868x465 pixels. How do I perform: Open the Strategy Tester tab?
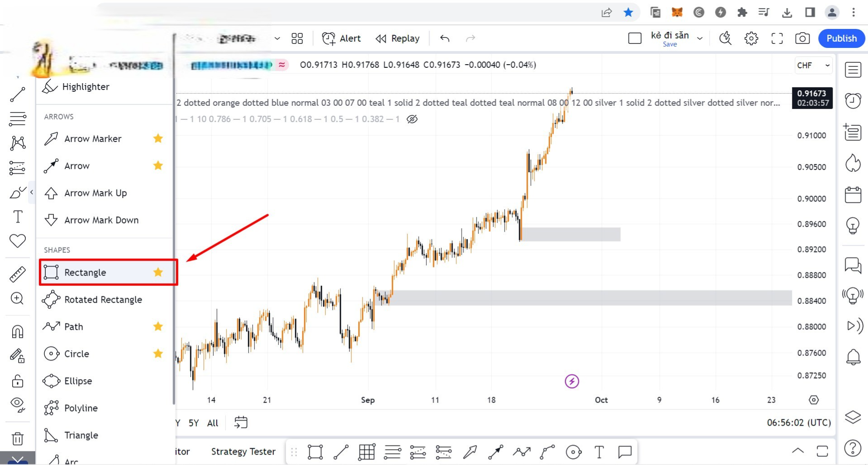point(243,451)
